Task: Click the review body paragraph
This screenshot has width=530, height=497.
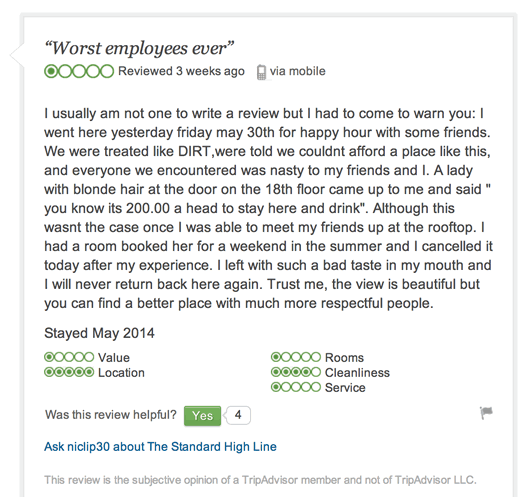Action: pos(268,208)
